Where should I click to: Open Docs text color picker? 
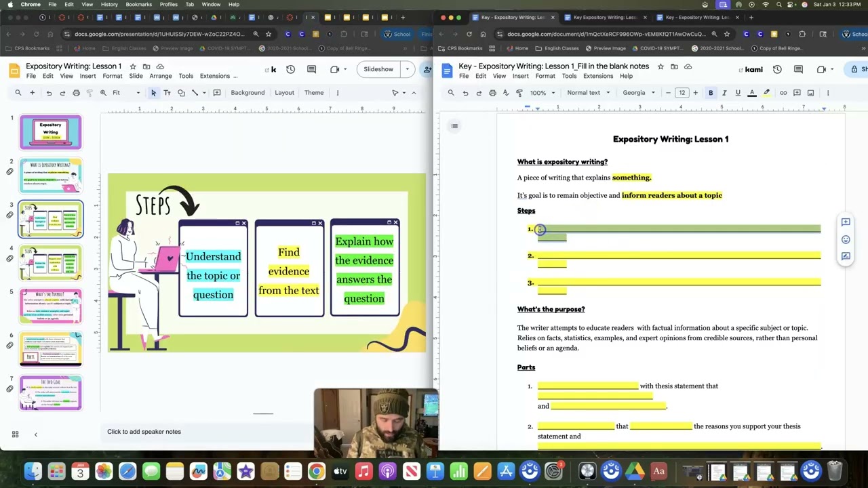pos(752,93)
